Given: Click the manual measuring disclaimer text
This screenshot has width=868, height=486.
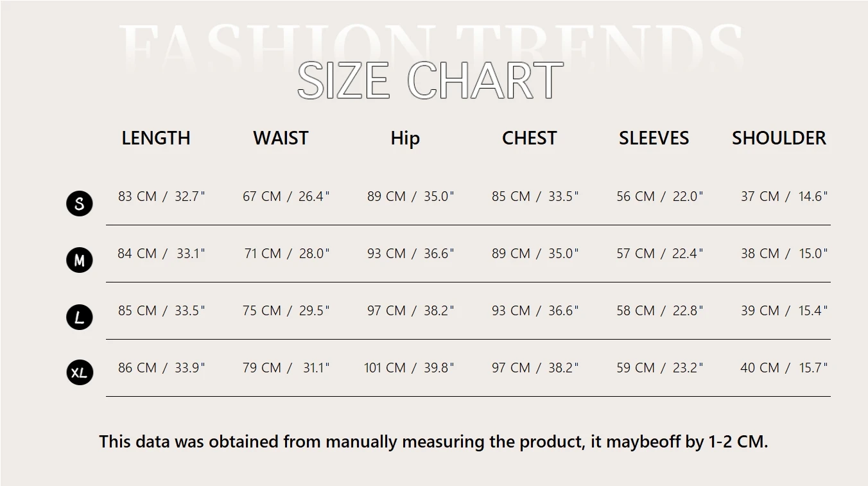Looking at the screenshot, I should coord(433,442).
